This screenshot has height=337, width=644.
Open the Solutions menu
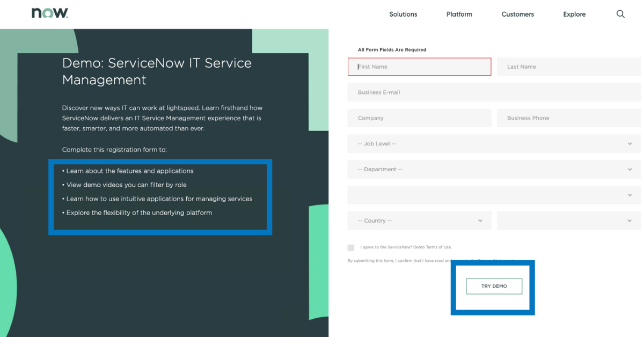pyautogui.click(x=403, y=14)
